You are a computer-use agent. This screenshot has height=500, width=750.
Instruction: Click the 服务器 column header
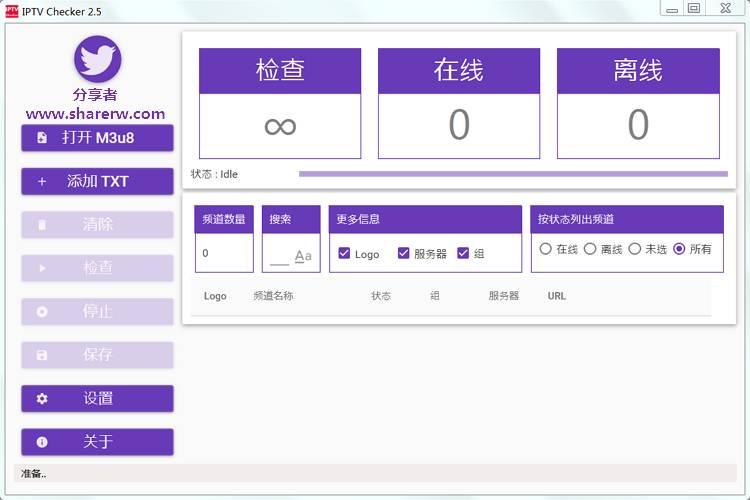point(504,296)
